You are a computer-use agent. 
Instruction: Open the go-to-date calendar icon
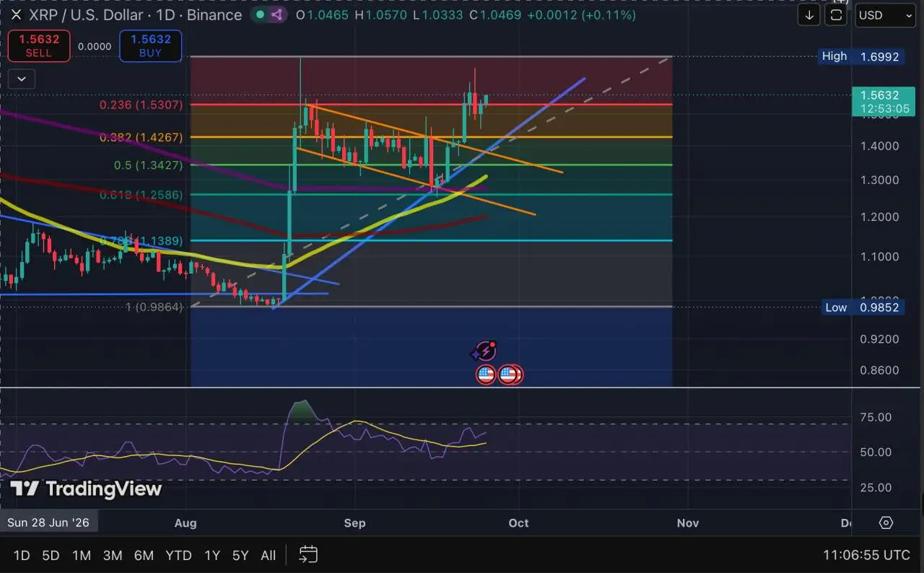pyautogui.click(x=308, y=554)
